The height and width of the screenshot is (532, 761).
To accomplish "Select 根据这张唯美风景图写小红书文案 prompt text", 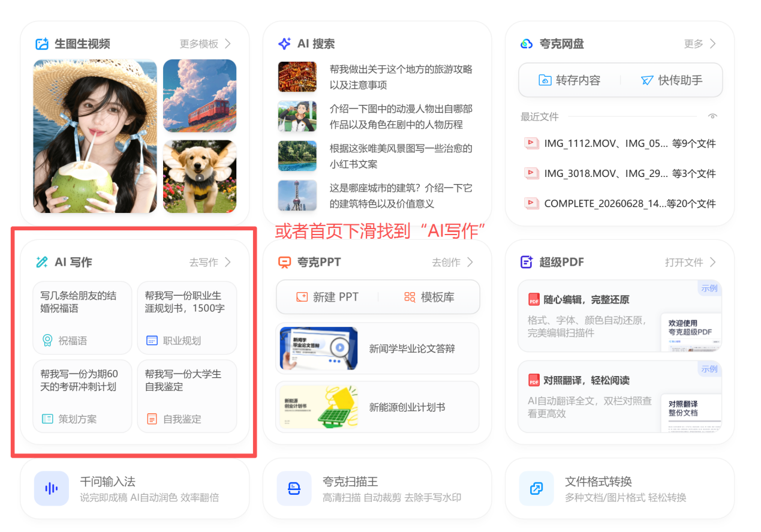I will coord(401,156).
